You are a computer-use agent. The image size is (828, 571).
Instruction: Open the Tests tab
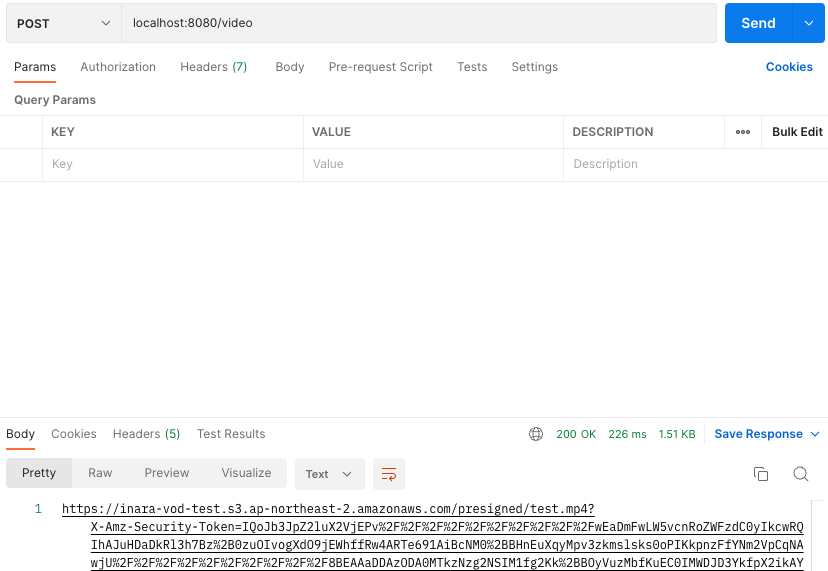point(472,67)
